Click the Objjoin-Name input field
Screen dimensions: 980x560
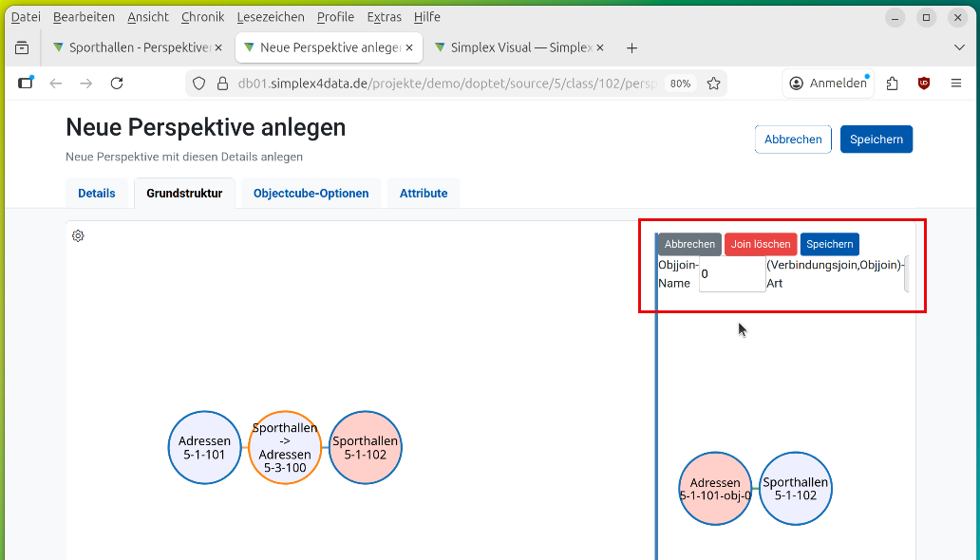tap(731, 273)
